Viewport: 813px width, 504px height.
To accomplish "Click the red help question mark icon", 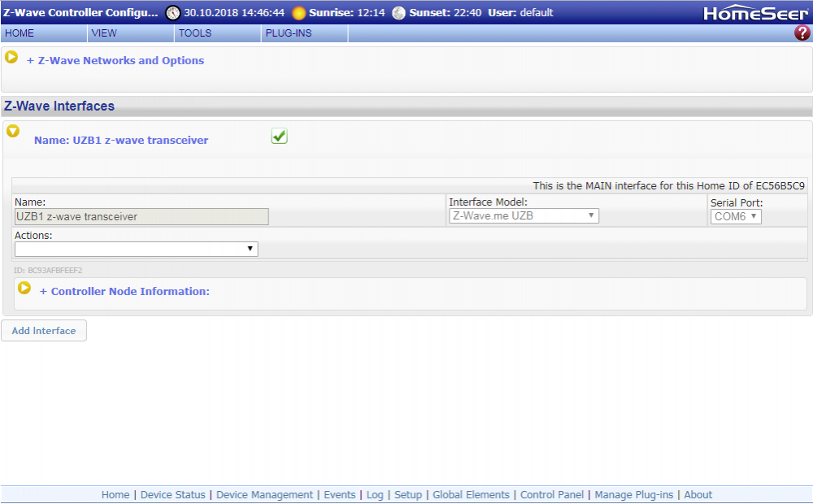I will pos(802,33).
